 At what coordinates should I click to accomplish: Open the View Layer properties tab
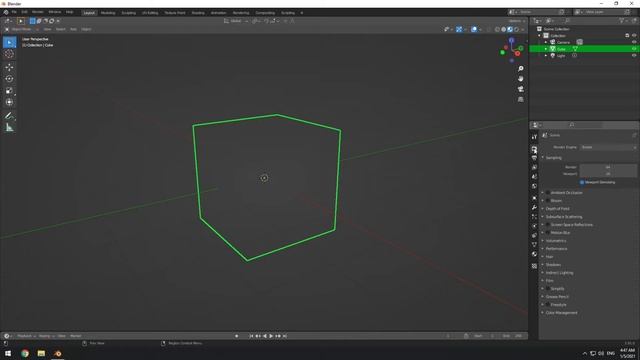click(534, 167)
